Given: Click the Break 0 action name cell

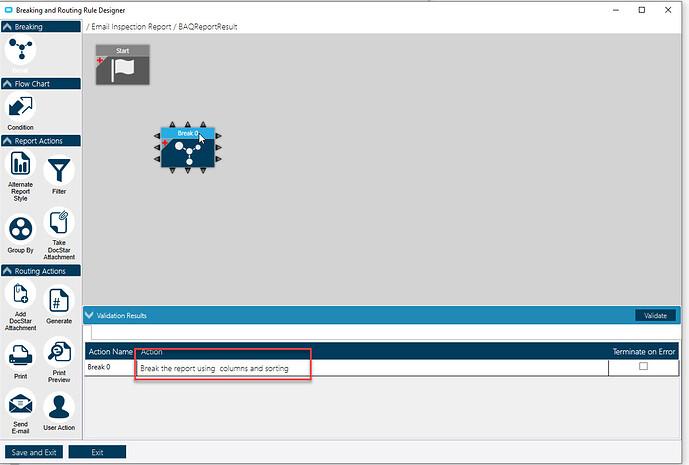Looking at the screenshot, I should (110, 367).
